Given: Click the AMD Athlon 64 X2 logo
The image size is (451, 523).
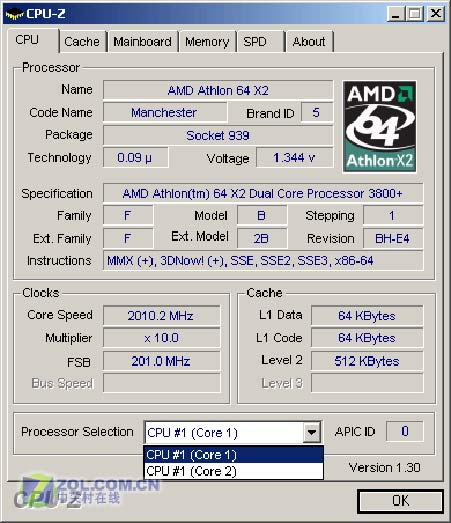Looking at the screenshot, I should (x=380, y=126).
